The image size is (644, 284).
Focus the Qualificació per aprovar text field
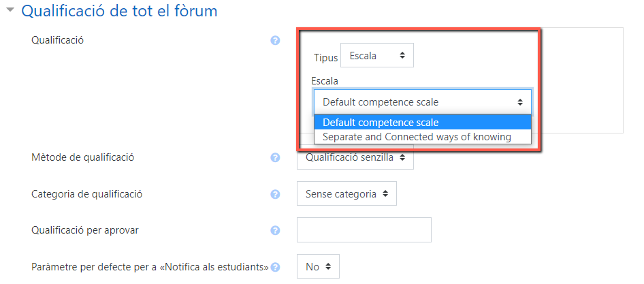pyautogui.click(x=364, y=230)
